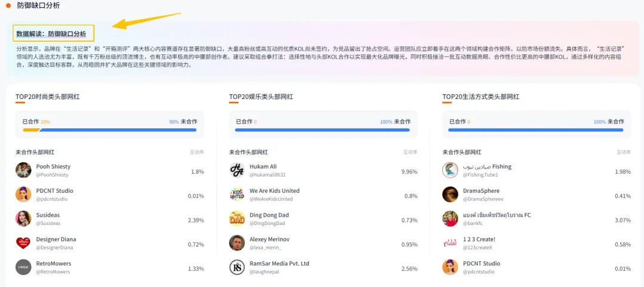Image resolution: width=644 pixels, height=287 pixels.
Task: Click 互动率 column header in entertainment card
Action: (410, 152)
